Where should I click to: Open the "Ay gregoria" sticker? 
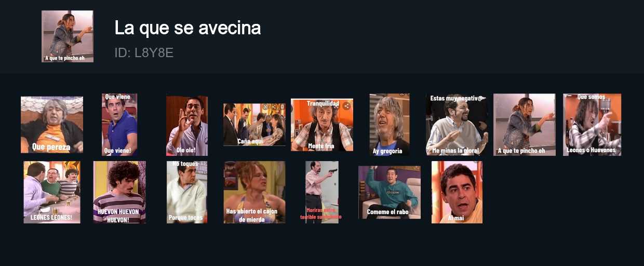(390, 125)
